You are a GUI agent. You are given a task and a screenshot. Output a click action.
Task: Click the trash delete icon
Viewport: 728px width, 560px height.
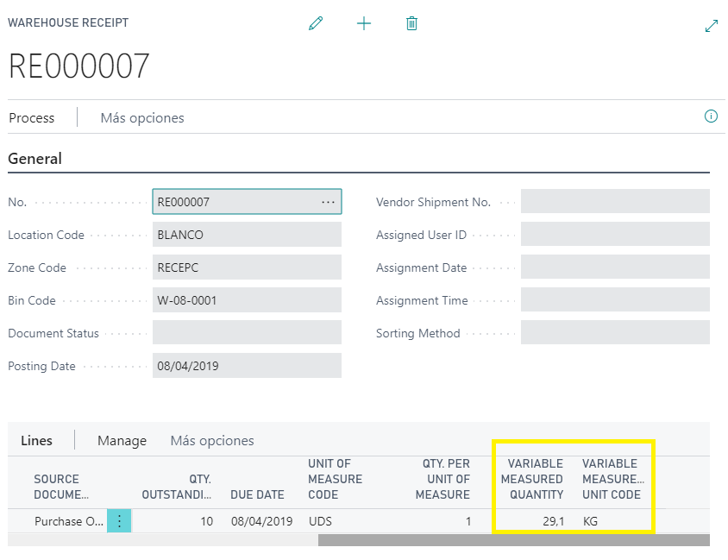click(x=411, y=24)
